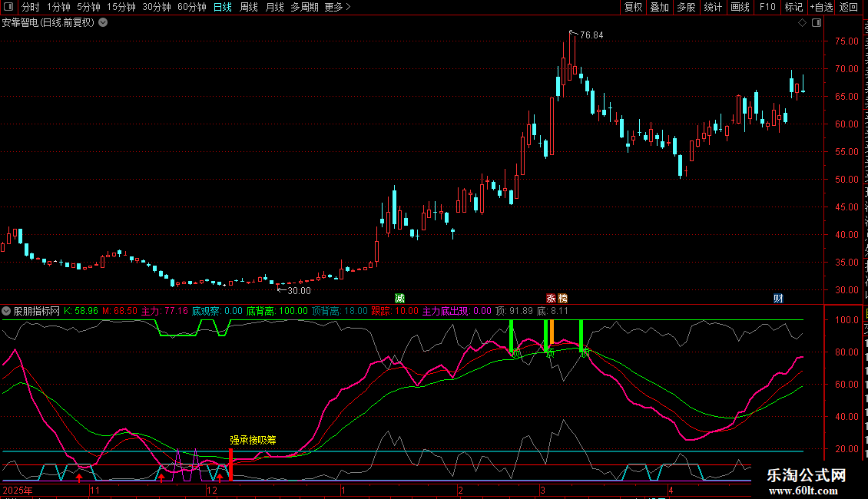This screenshot has height=499, width=868.
Task: Open the 复权 adjustment menu
Action: pyautogui.click(x=633, y=7)
